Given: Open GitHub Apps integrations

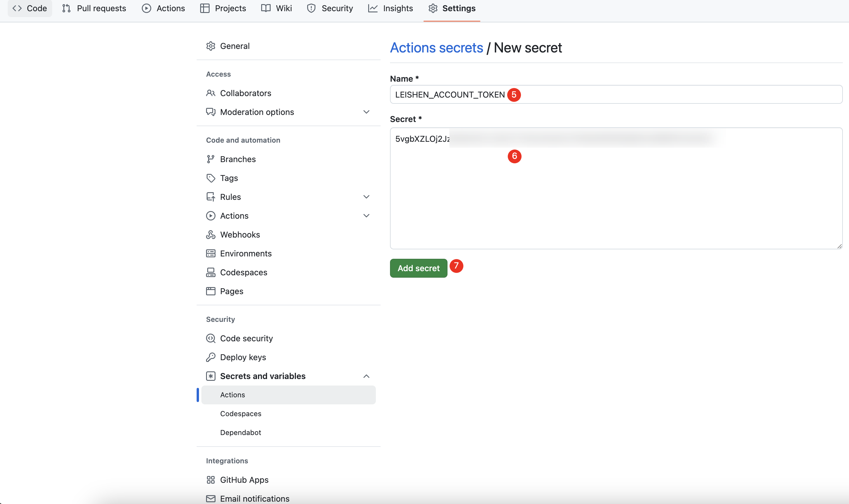Looking at the screenshot, I should [288, 480].
